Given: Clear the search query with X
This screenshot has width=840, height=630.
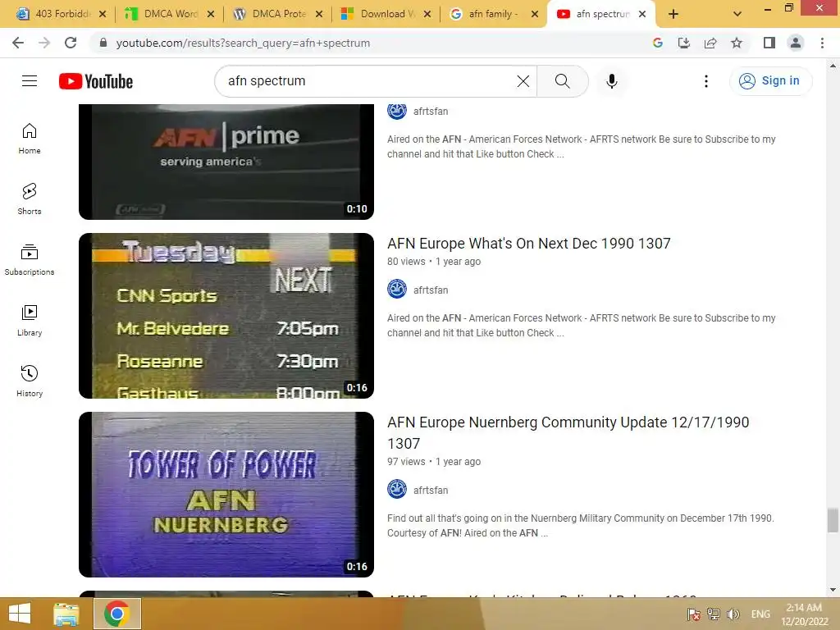Looking at the screenshot, I should pos(523,81).
